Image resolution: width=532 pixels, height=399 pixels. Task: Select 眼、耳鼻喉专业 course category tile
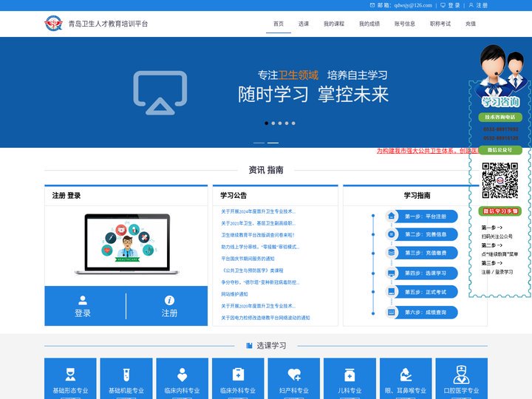pyautogui.click(x=406, y=378)
